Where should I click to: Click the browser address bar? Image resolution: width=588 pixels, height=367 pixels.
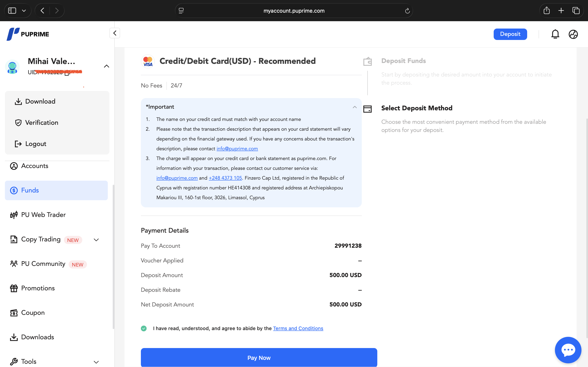pos(294,11)
